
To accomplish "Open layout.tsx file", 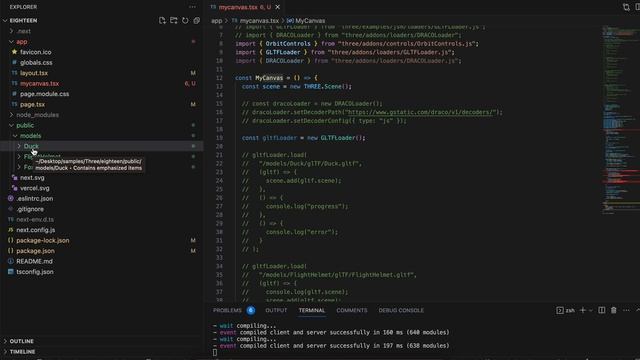I will [34, 73].
